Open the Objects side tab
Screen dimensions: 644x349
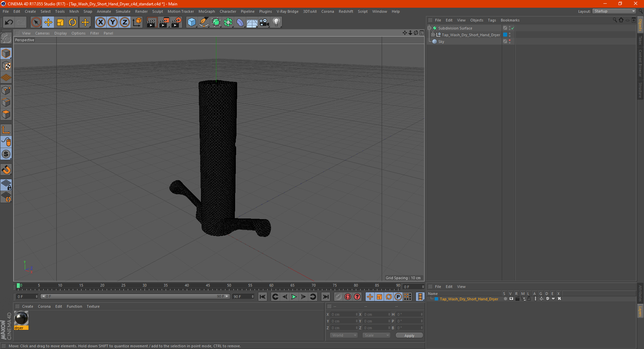[640, 25]
